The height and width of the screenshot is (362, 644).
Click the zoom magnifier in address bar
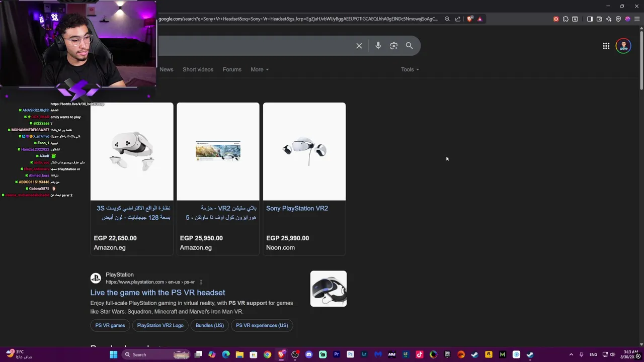click(x=447, y=19)
